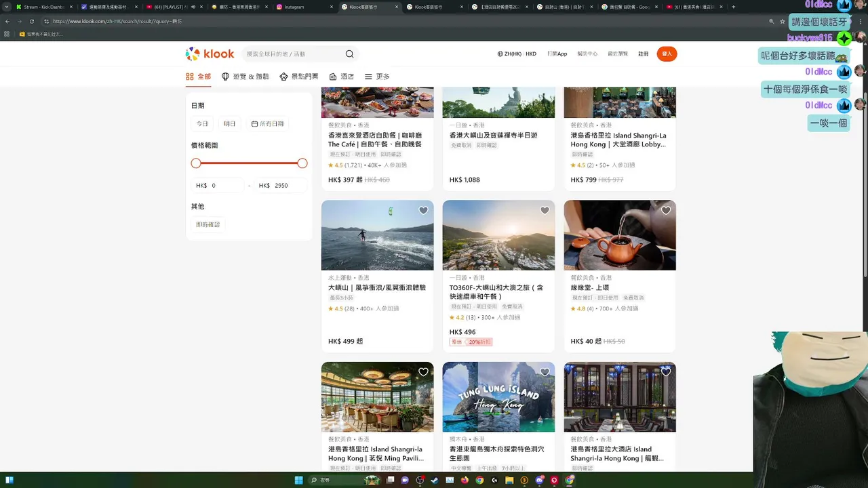
Task: Switch to the 景點門票 tab
Action: tap(299, 77)
